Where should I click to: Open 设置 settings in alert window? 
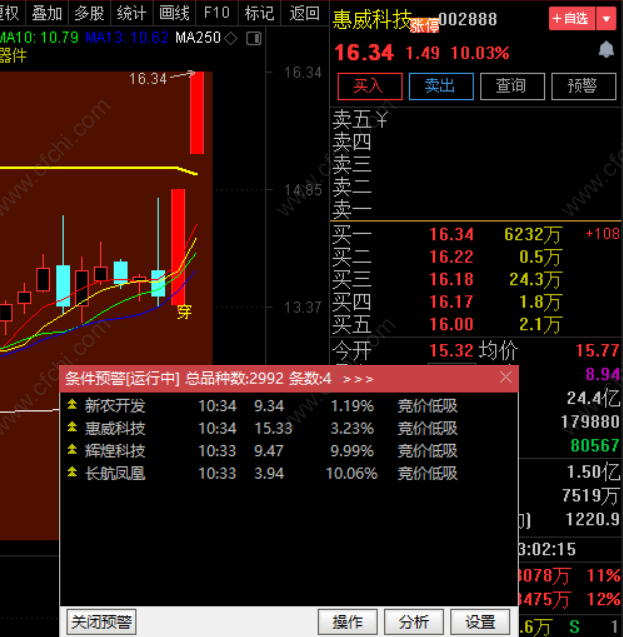tap(480, 622)
